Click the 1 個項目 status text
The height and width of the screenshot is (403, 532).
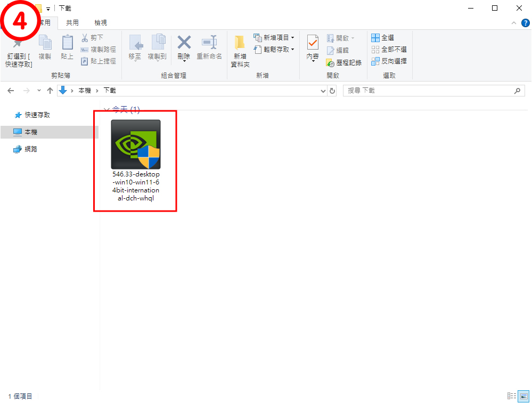tap(20, 396)
